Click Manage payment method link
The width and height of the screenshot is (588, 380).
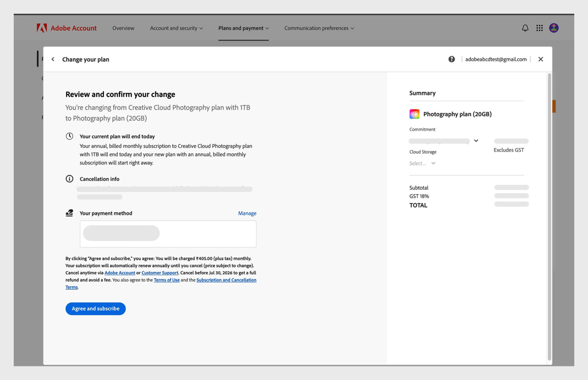[x=247, y=213]
